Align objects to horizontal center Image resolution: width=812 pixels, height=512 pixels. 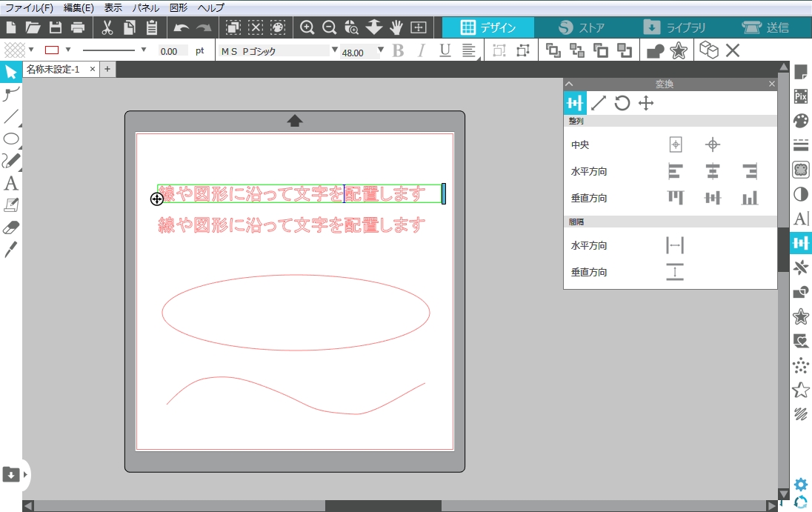(712, 172)
